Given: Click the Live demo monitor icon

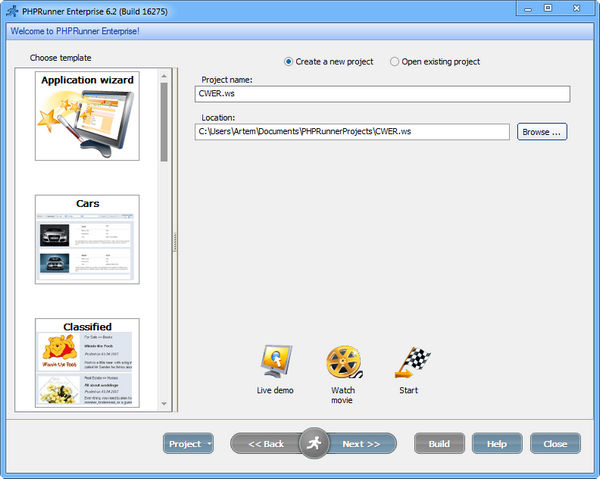Looking at the screenshot, I should point(275,361).
